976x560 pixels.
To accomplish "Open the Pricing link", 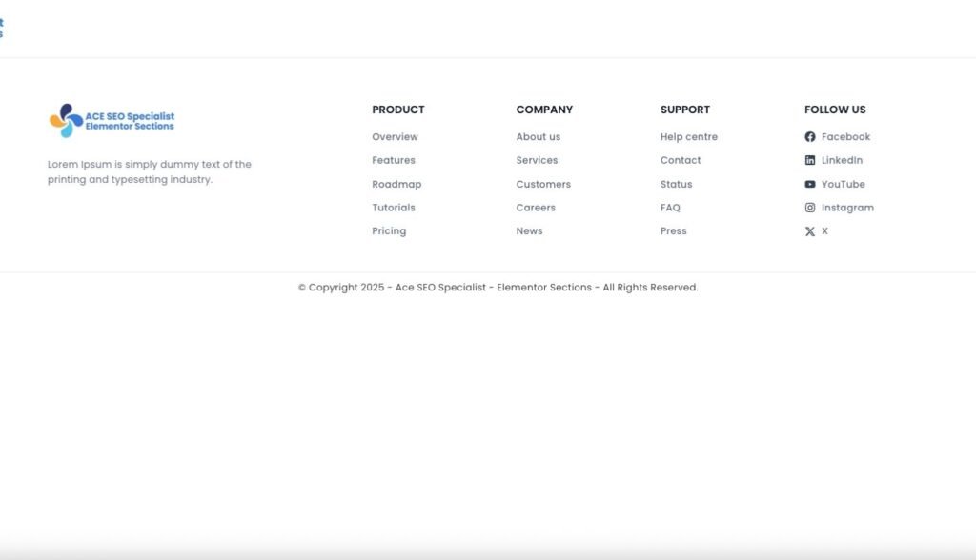I will click(x=389, y=231).
